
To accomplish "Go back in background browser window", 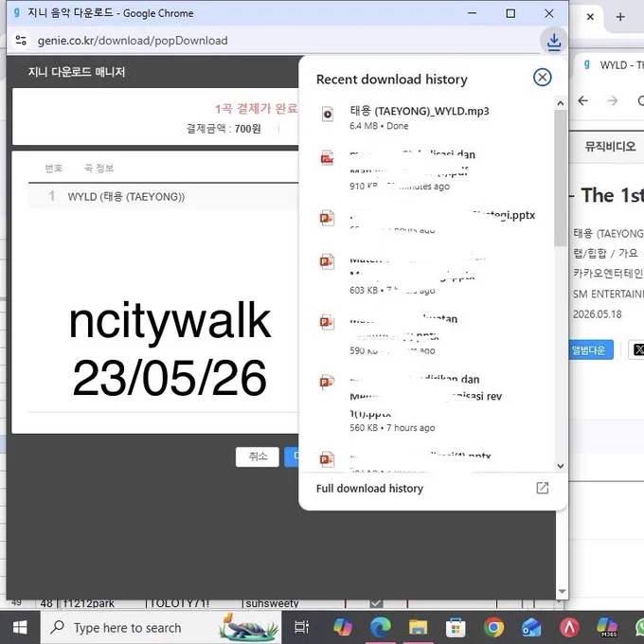I will [x=582, y=100].
